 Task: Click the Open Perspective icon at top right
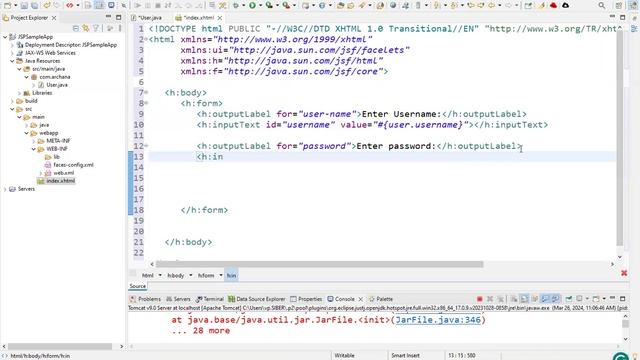[x=619, y=6]
